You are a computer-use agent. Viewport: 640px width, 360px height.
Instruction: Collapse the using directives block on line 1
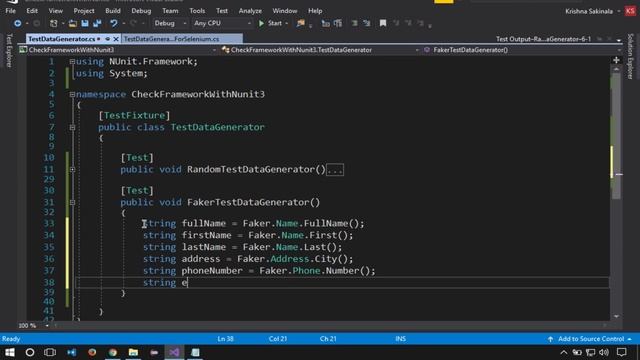[72, 62]
